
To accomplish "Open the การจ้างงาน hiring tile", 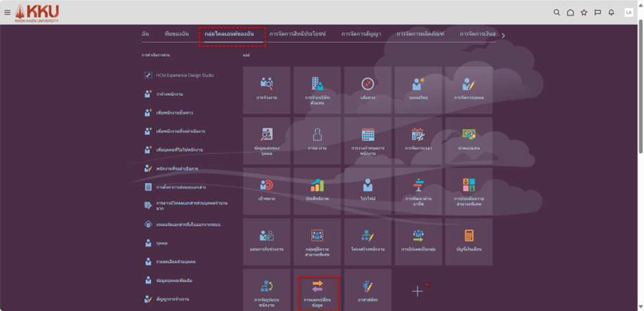I will click(266, 89).
